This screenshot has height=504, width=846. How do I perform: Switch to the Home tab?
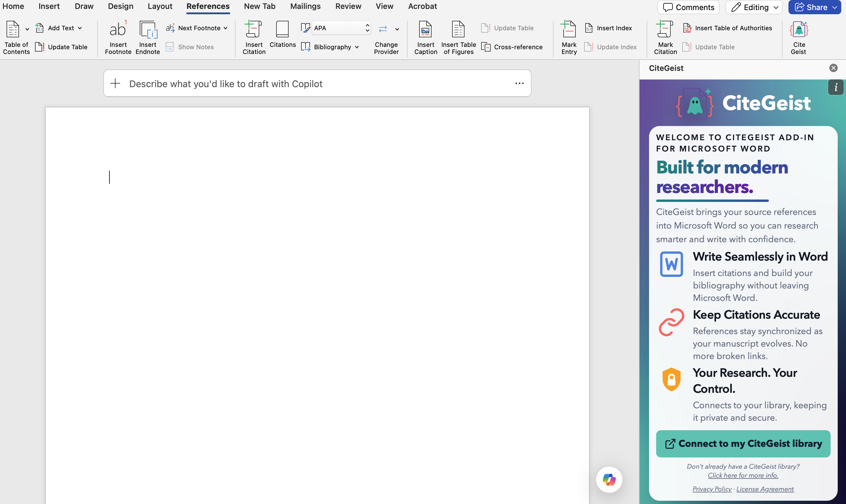point(13,6)
